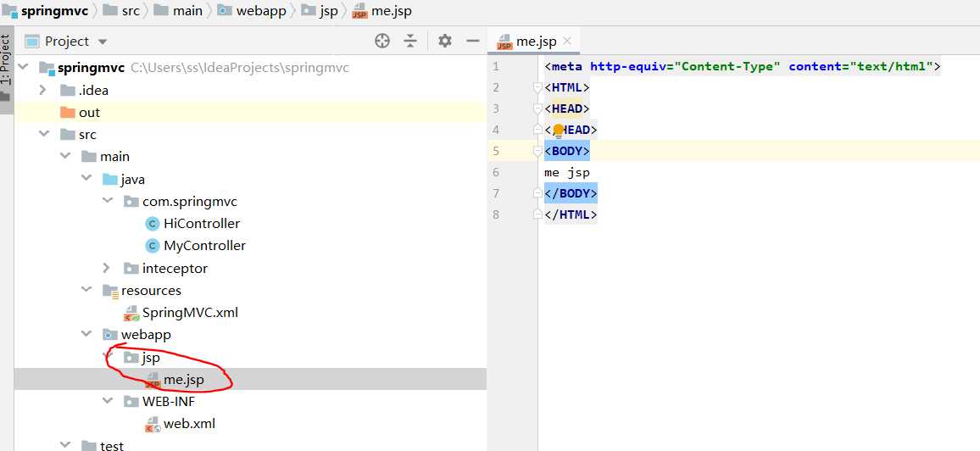This screenshot has width=980, height=451.
Task: Close the me.jsp editor tab
Action: click(567, 42)
